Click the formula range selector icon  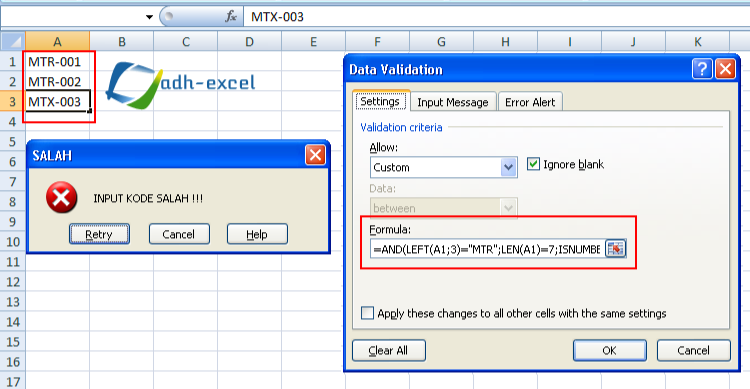(616, 249)
